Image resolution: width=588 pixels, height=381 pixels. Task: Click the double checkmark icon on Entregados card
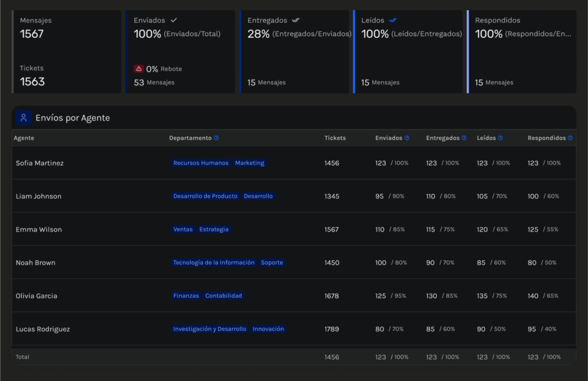tap(296, 20)
